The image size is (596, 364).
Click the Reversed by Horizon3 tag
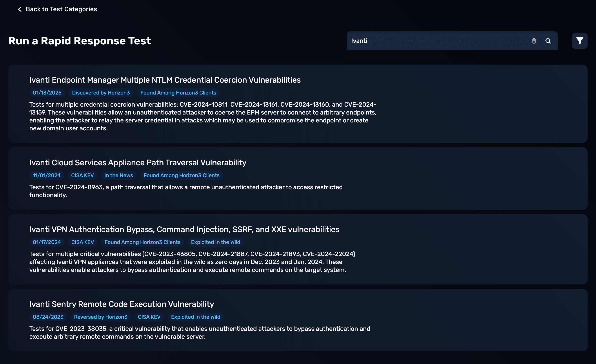point(101,317)
